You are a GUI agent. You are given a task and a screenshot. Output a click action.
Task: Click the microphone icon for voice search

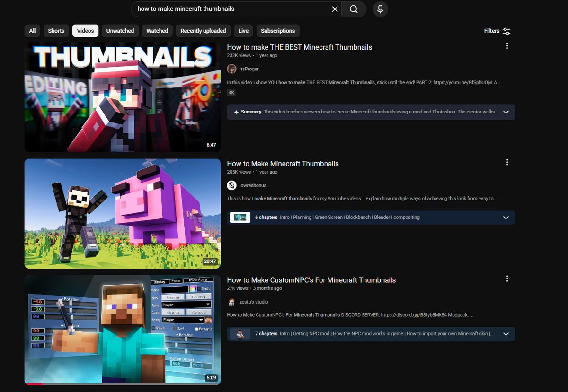380,9
